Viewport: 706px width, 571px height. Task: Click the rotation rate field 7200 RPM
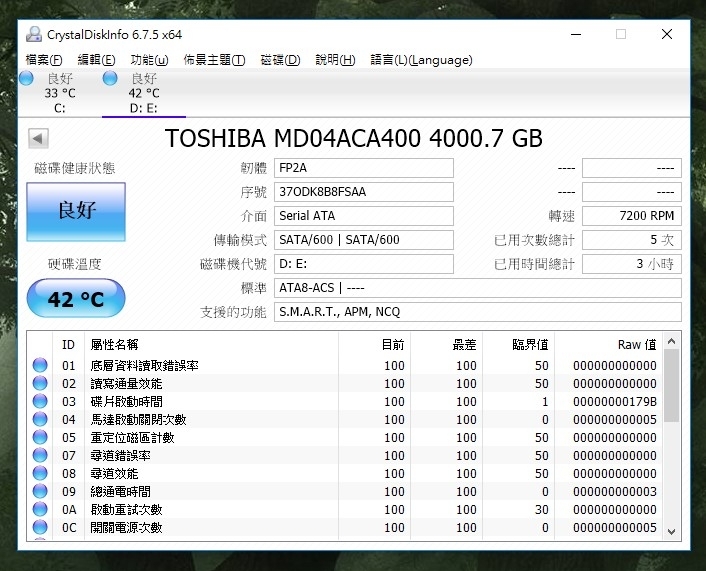pos(632,216)
